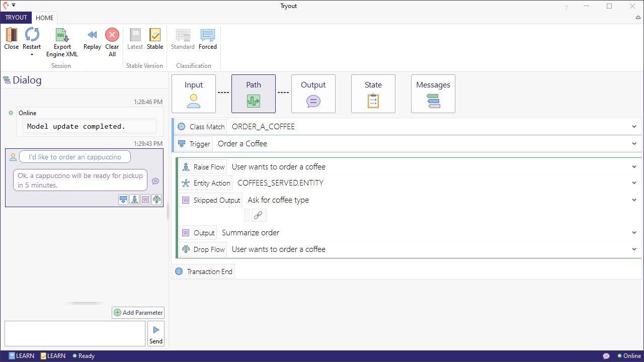Click the dialog message input field
Image resolution: width=644 pixels, height=362 pixels.
coord(75,334)
